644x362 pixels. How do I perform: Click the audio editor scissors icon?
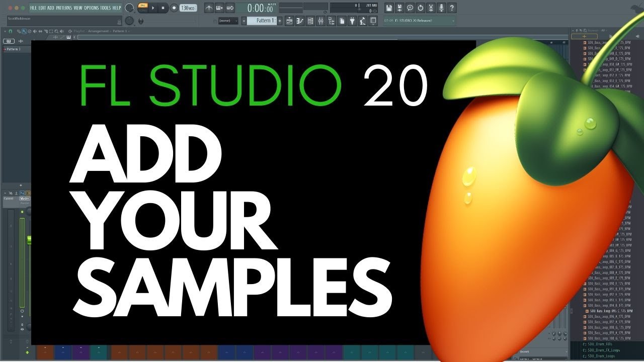pyautogui.click(x=431, y=8)
